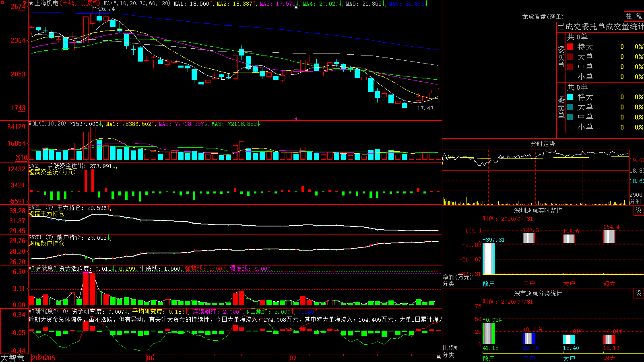Click the 07 month marker on the time axis

(x=293, y=358)
